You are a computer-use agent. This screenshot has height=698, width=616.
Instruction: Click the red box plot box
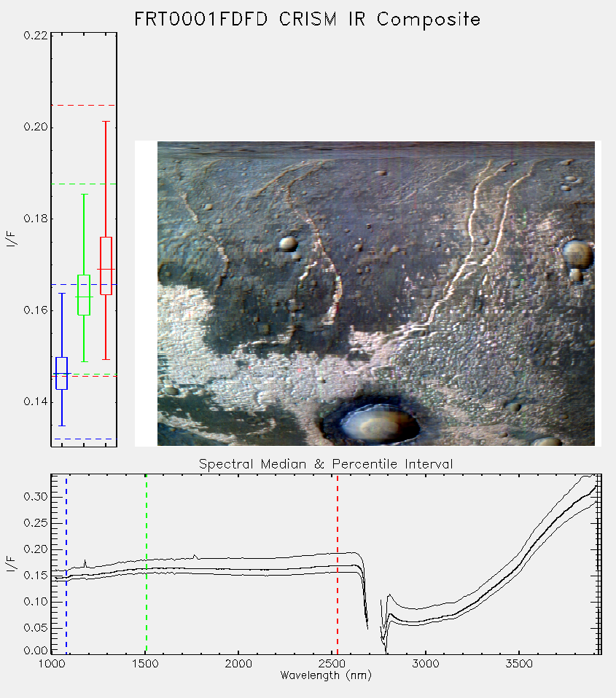[106, 266]
